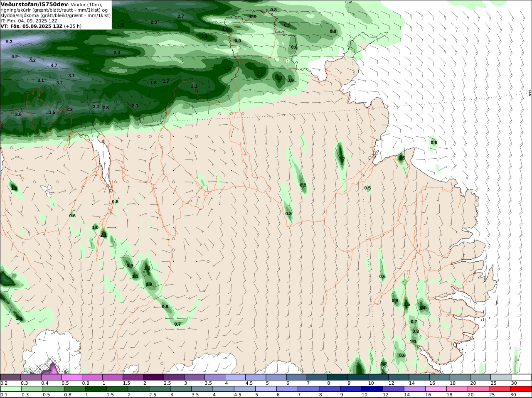Click the white swatch after 30 in the sleet/snow legend
Screen dimensions: 532x398
pyautogui.click(x=522, y=377)
